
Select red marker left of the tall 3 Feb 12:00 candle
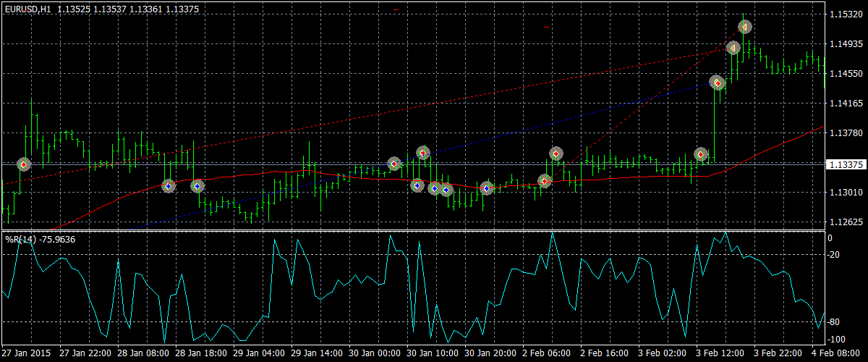pyautogui.click(x=701, y=154)
